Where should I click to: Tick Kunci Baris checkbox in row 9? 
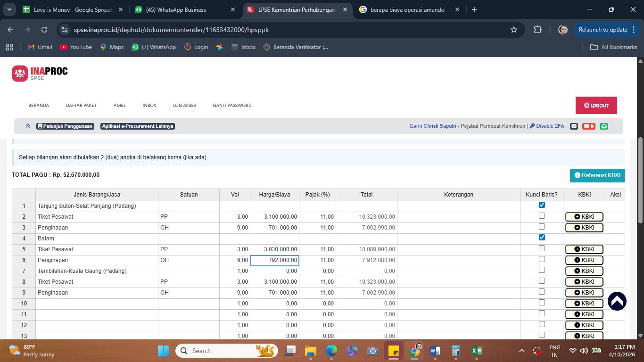542,292
